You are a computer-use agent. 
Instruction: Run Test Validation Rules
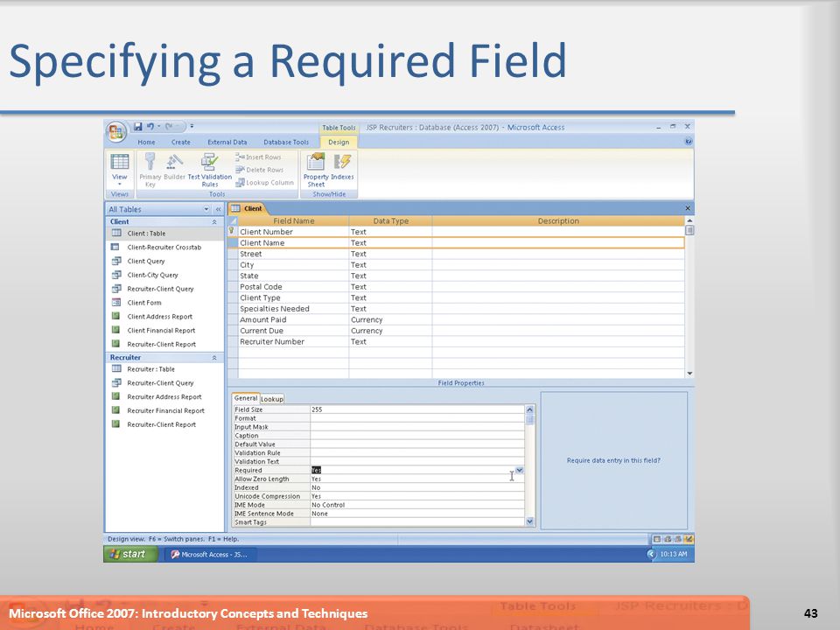[209, 169]
